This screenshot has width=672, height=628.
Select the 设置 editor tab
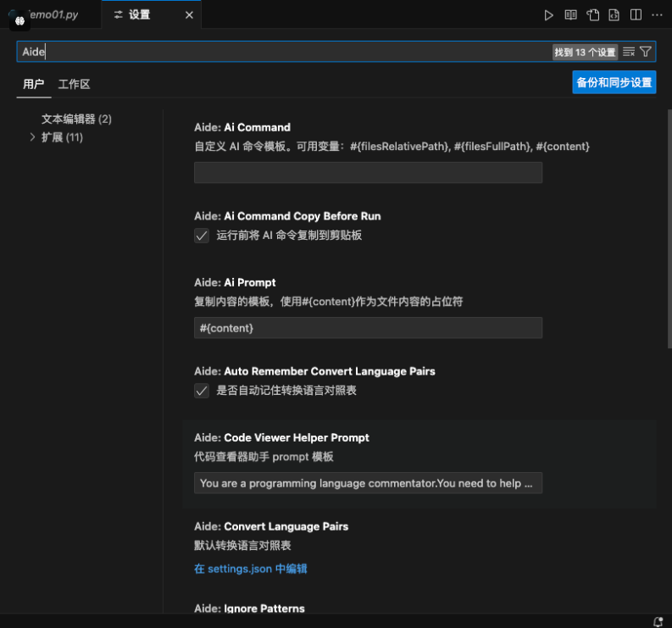(x=152, y=14)
